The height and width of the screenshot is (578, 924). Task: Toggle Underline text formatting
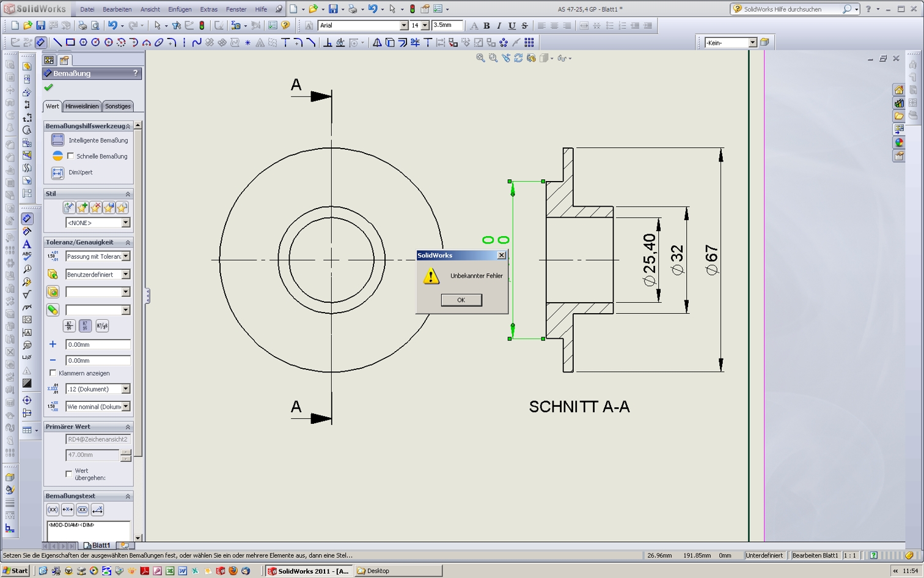click(512, 26)
